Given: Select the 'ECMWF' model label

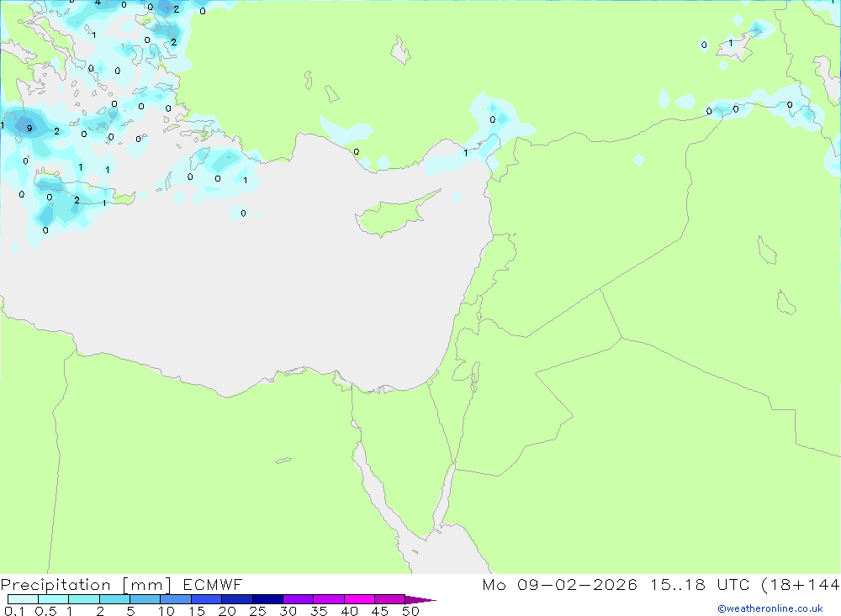Looking at the screenshot, I should pos(213,584).
